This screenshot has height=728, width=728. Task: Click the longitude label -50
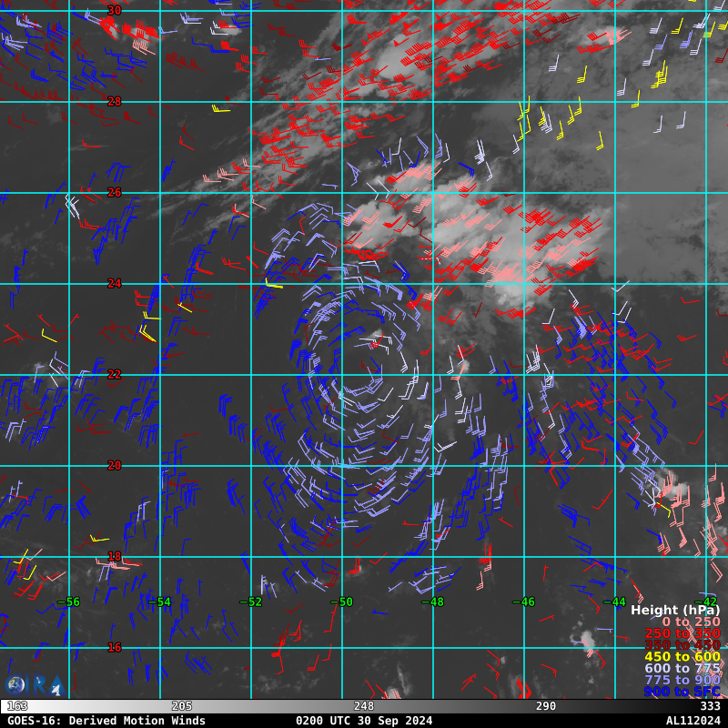coord(342,602)
